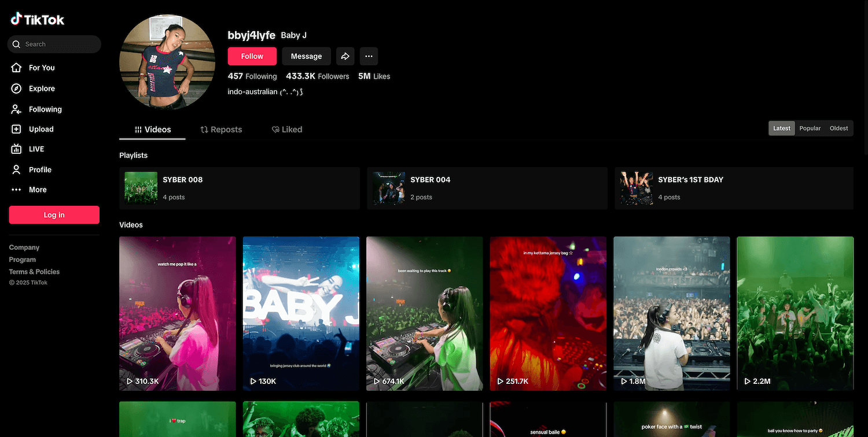Viewport: 868px width, 437px height.
Task: Click the Search input field
Action: point(58,44)
